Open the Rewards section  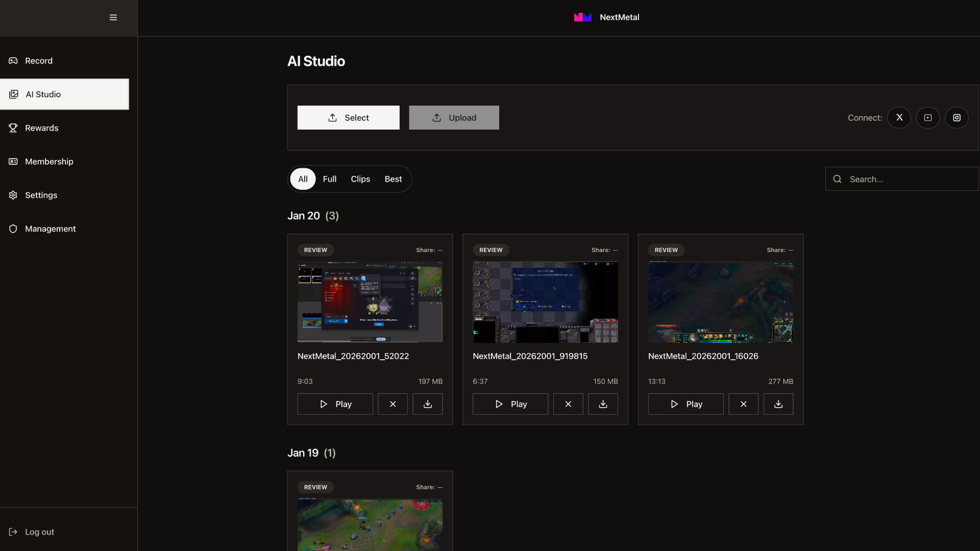pos(41,128)
